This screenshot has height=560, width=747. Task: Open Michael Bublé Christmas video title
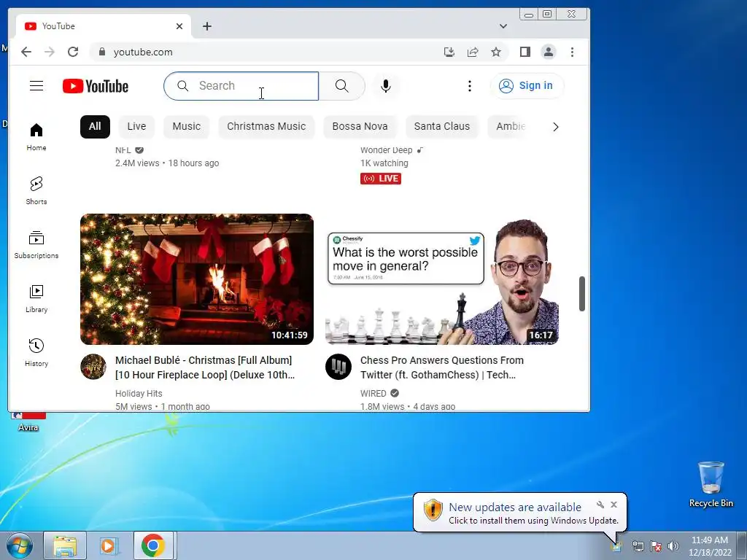[x=205, y=367]
